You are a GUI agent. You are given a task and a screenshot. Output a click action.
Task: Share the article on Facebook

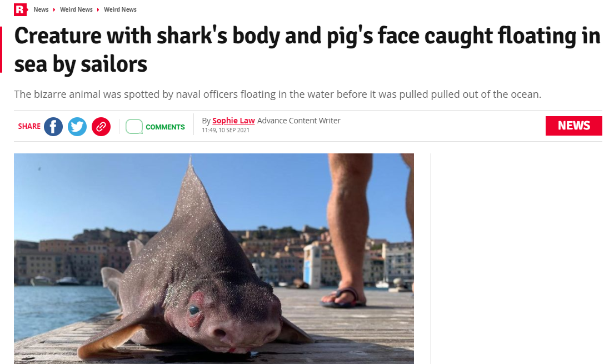pyautogui.click(x=53, y=127)
